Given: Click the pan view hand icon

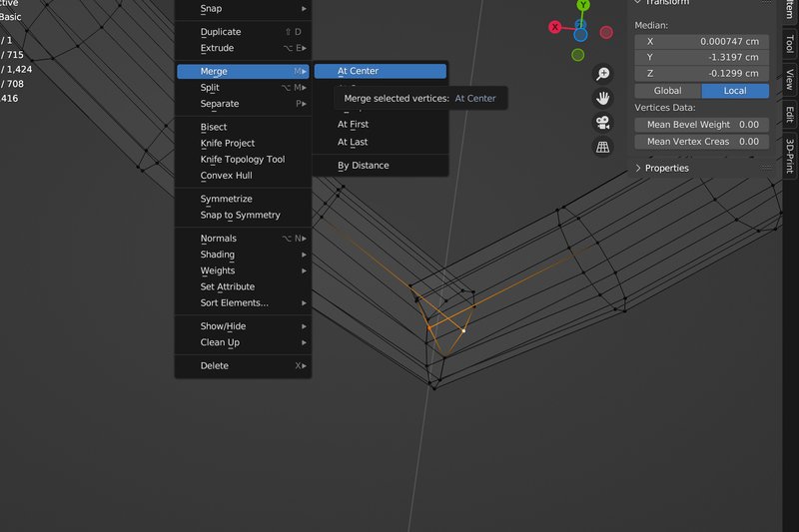Looking at the screenshot, I should point(603,98).
